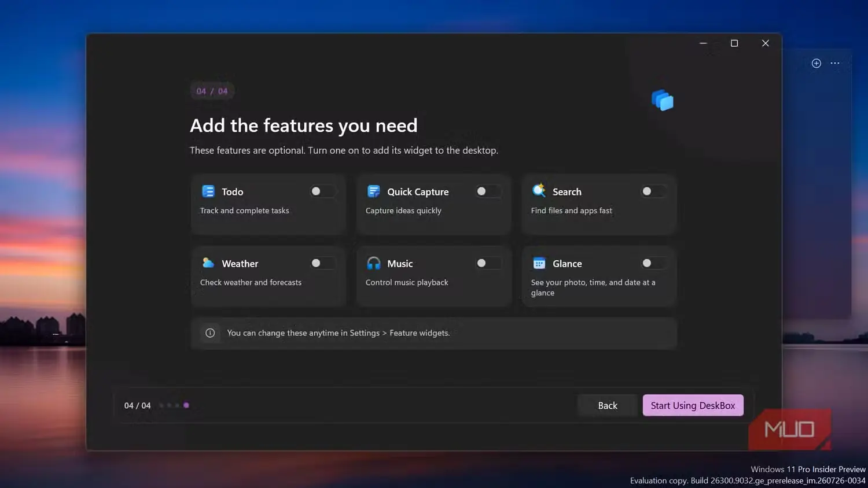Viewport: 868px width, 488px height.
Task: Click the plus icon in background window
Action: pyautogui.click(x=816, y=63)
